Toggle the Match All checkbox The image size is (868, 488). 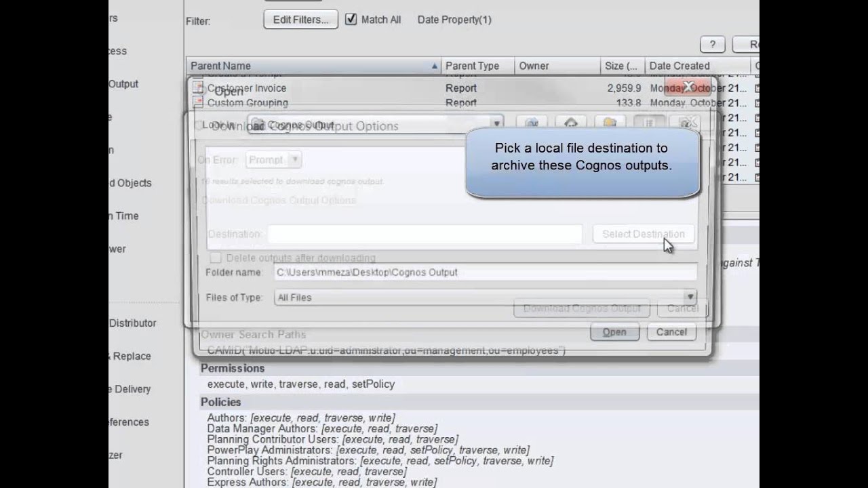351,19
